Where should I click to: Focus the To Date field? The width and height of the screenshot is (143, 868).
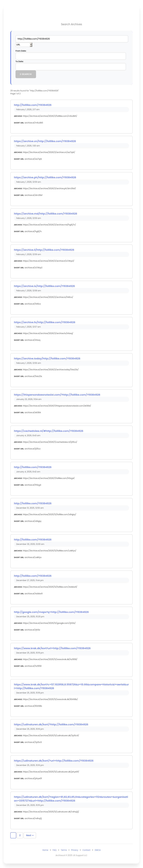pyautogui.click(x=71, y=67)
